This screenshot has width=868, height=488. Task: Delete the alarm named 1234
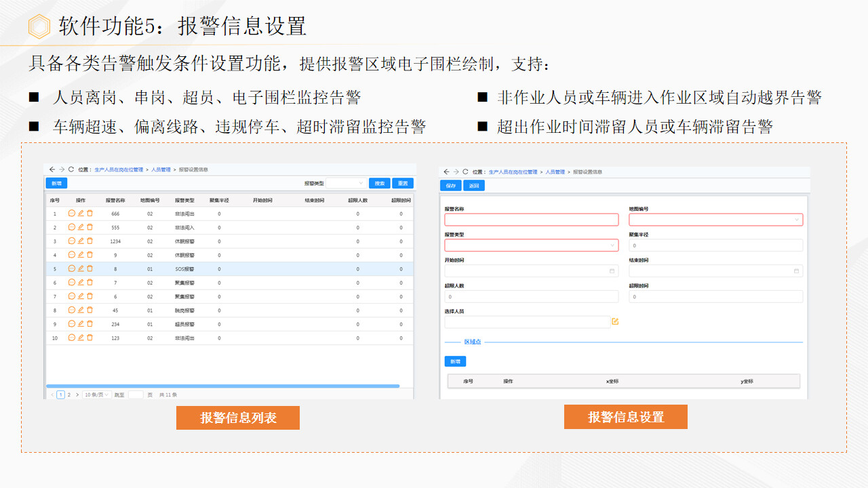tap(90, 241)
